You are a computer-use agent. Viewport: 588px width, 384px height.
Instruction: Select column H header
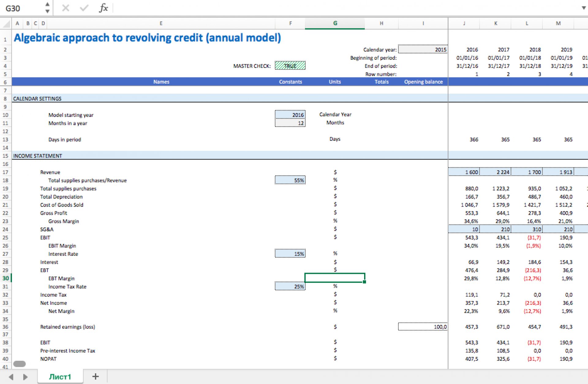(x=382, y=23)
